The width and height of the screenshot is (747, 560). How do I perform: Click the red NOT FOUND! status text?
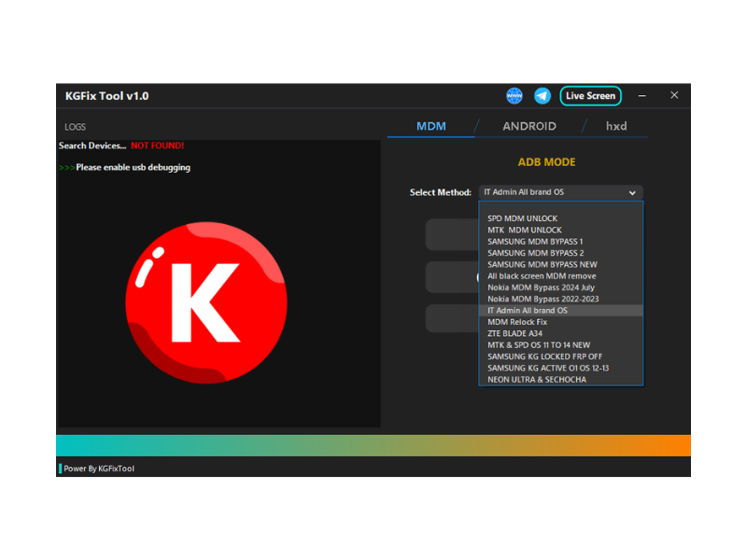point(157,146)
